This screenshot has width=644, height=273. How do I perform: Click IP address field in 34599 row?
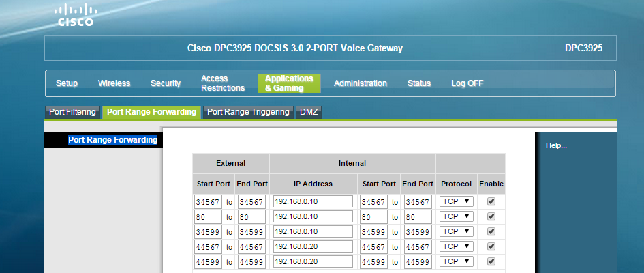(x=313, y=231)
